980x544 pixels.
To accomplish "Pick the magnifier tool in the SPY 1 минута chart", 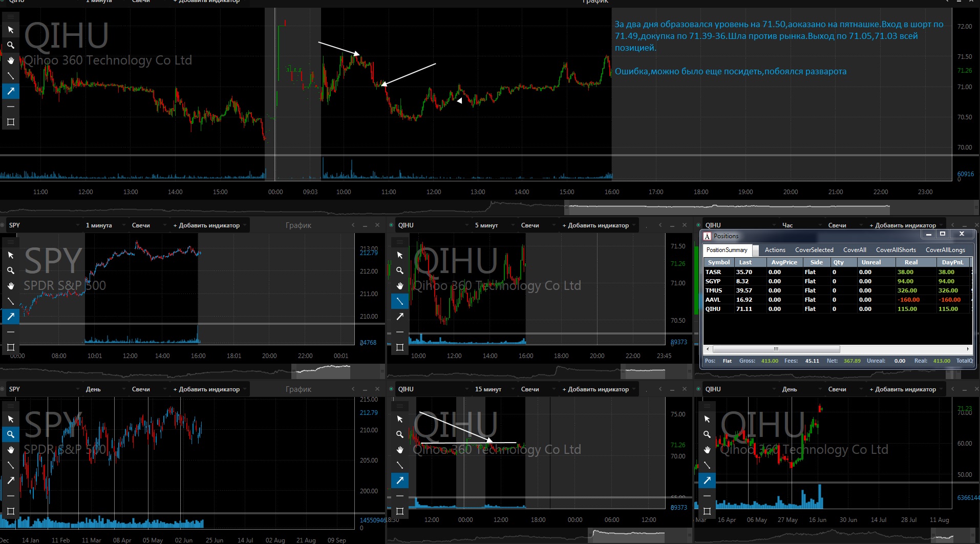I will (10, 270).
